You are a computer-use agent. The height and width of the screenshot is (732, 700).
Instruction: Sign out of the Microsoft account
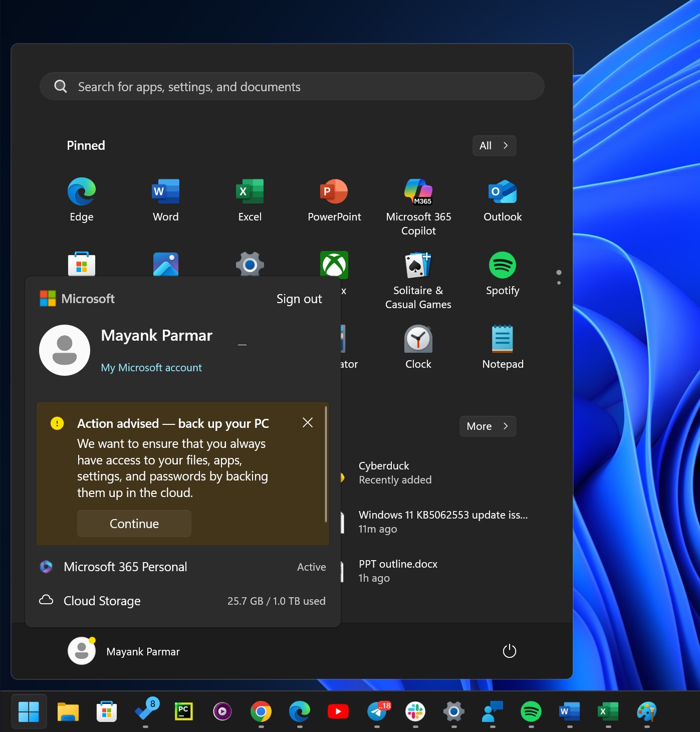click(x=299, y=298)
